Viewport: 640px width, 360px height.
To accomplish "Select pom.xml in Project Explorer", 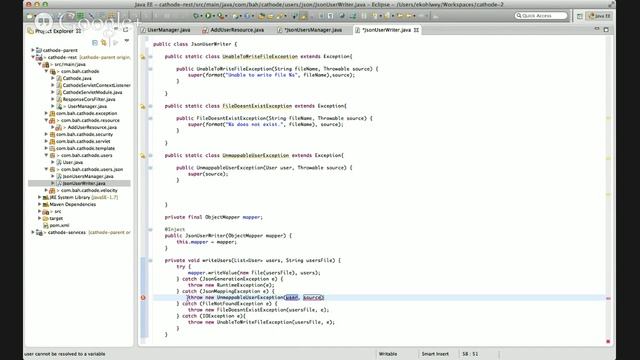I will [x=59, y=225].
